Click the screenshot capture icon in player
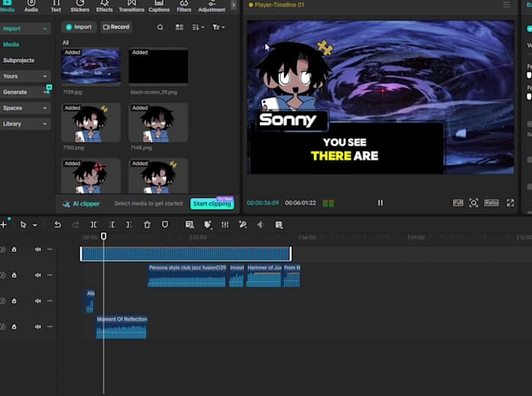Screen dimensions: 532x396 pos(473,203)
